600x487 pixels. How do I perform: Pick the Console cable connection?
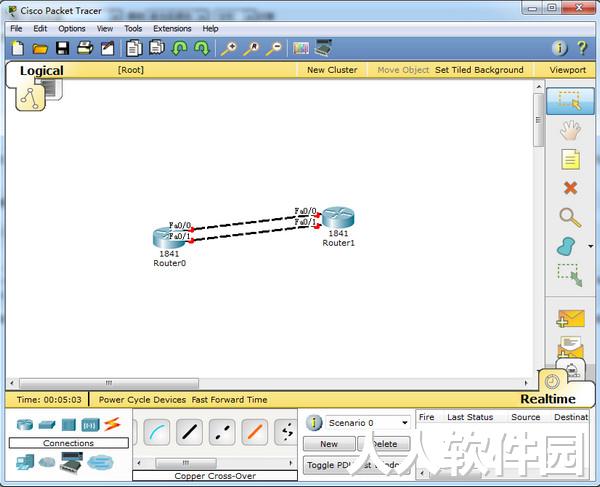157,432
